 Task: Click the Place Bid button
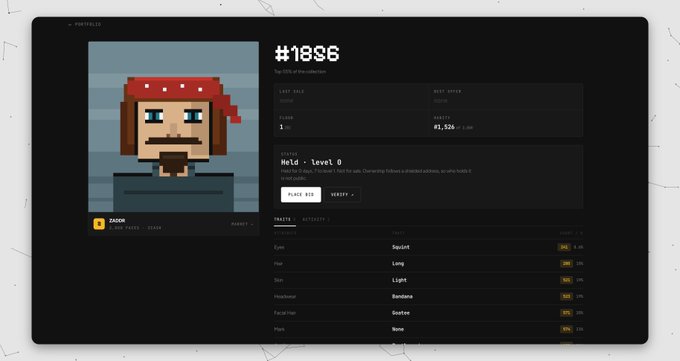tap(301, 194)
